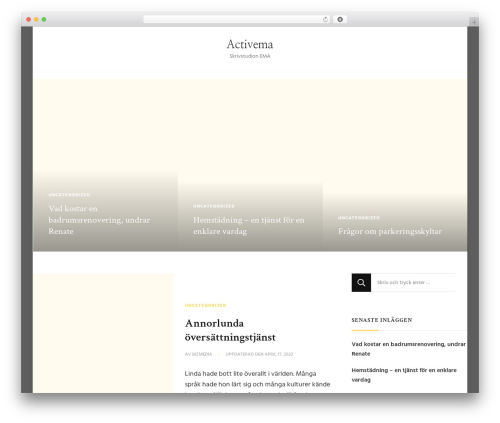Open featured post 'Vad kostar en badrumsrenovering'
Viewport: 500px width, 423px height.
click(x=99, y=220)
